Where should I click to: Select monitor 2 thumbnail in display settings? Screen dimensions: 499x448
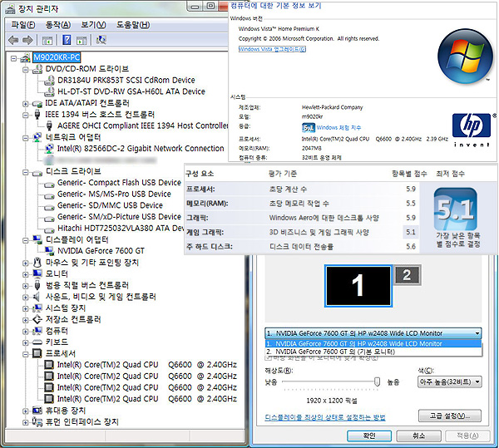click(x=408, y=275)
